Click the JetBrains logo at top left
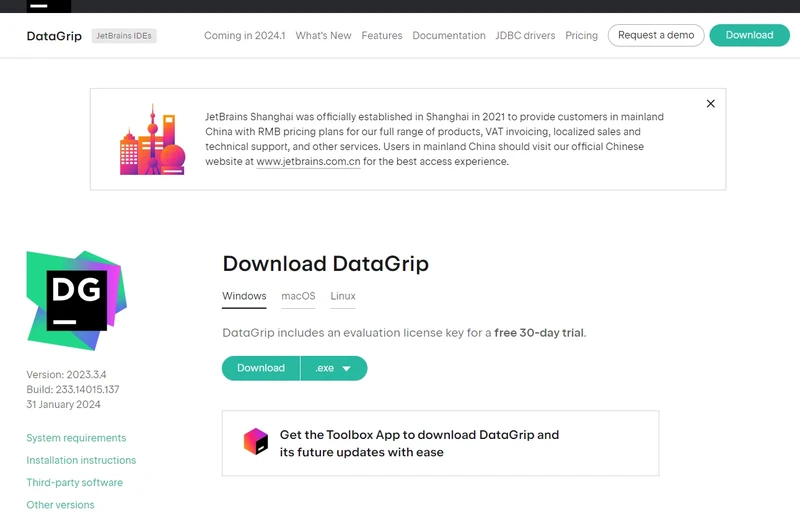The width and height of the screenshot is (800, 527). [x=48, y=6]
